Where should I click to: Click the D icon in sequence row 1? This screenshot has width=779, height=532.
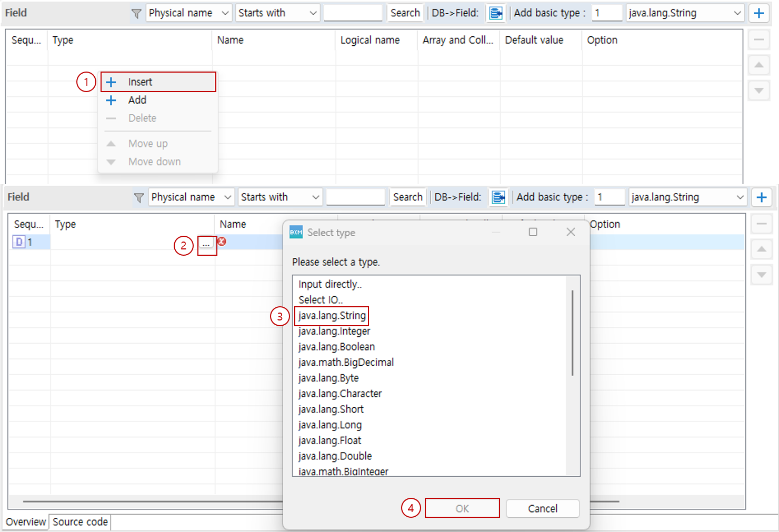point(19,242)
